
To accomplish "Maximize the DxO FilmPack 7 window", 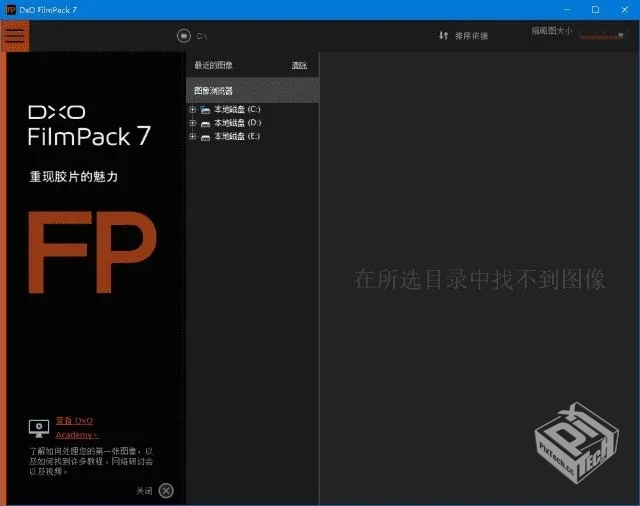I will coord(596,9).
